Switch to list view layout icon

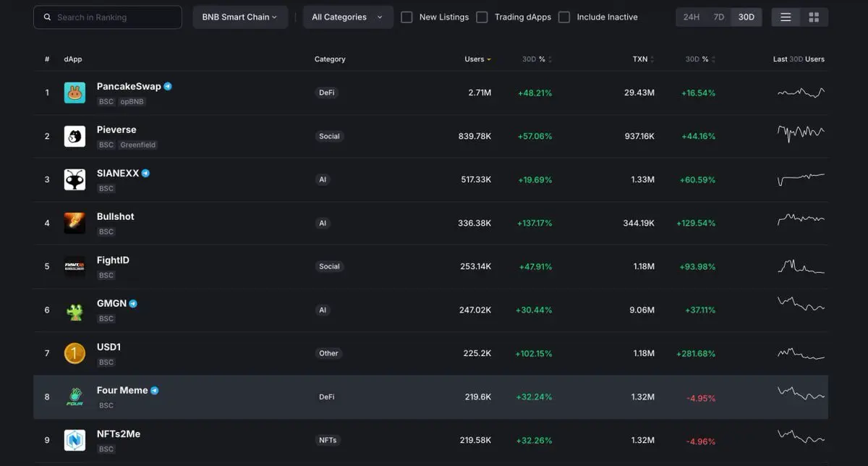pyautogui.click(x=786, y=17)
